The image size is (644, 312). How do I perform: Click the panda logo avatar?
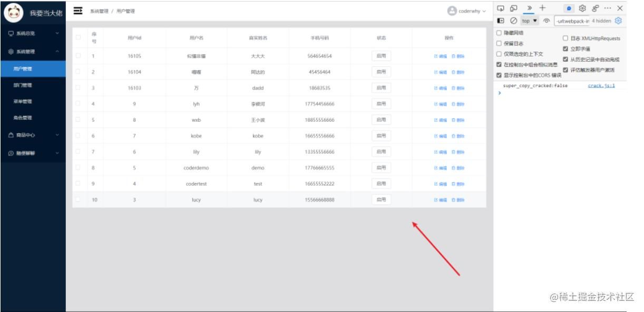click(x=13, y=13)
